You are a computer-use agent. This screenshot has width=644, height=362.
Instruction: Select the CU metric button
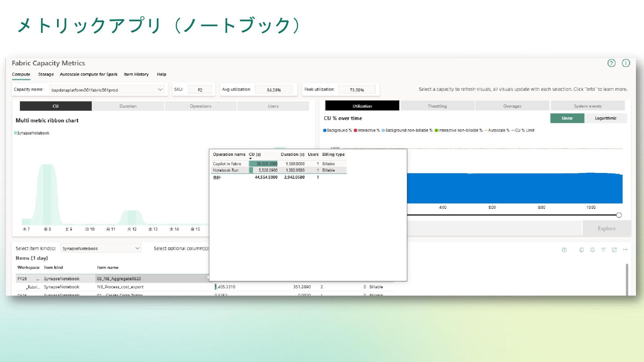(x=56, y=106)
